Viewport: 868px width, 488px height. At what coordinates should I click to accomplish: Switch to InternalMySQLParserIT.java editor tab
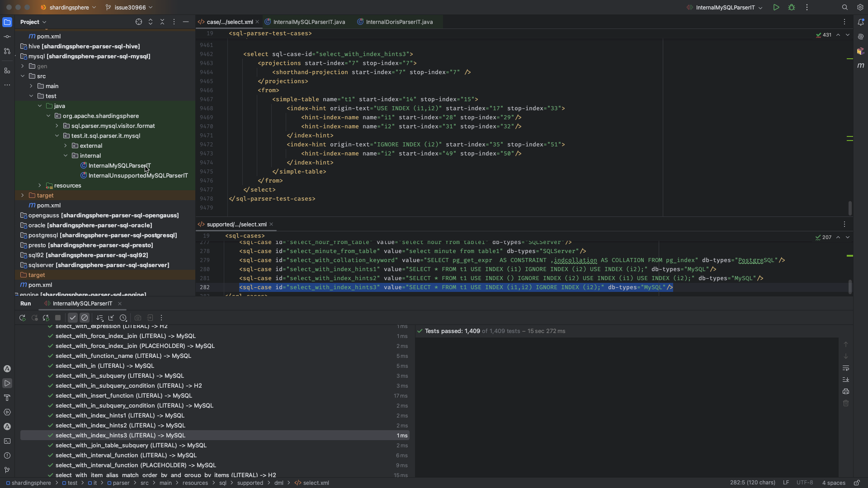[309, 22]
